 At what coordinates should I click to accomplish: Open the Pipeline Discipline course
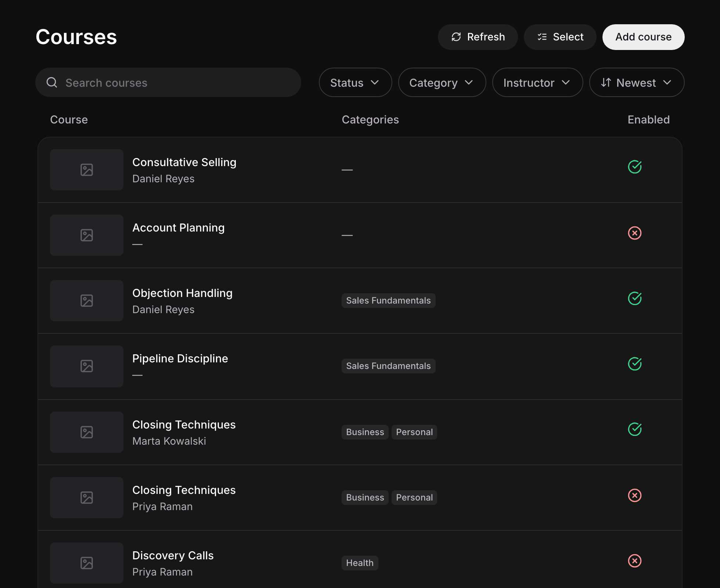pyautogui.click(x=180, y=358)
